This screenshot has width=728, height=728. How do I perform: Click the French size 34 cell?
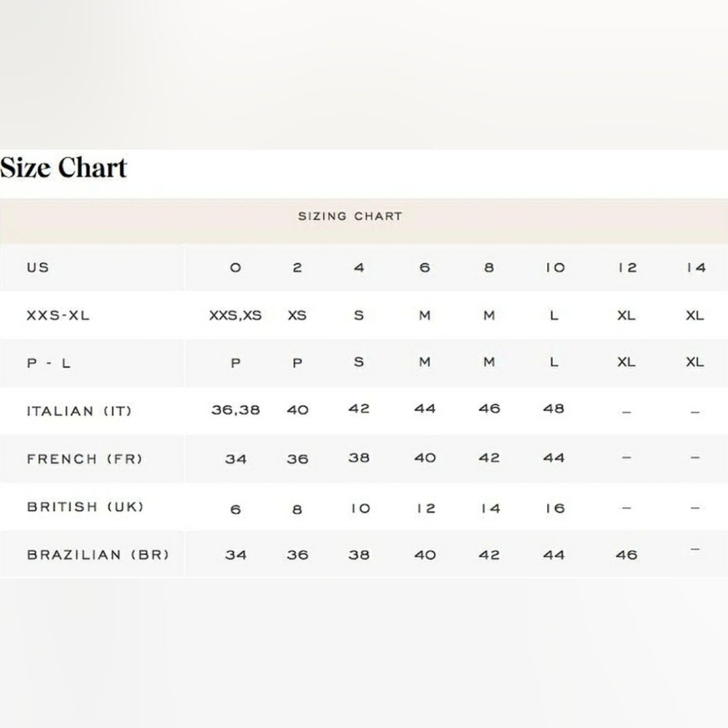point(235,459)
